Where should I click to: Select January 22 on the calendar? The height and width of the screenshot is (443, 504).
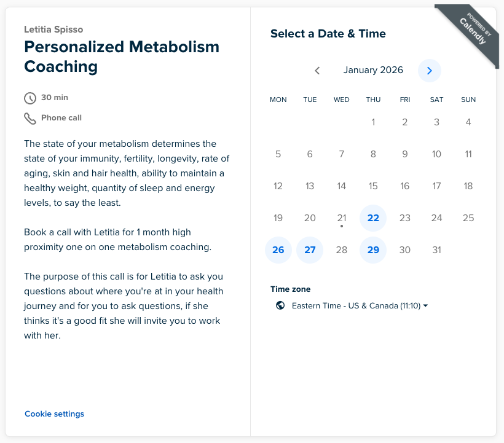373,218
